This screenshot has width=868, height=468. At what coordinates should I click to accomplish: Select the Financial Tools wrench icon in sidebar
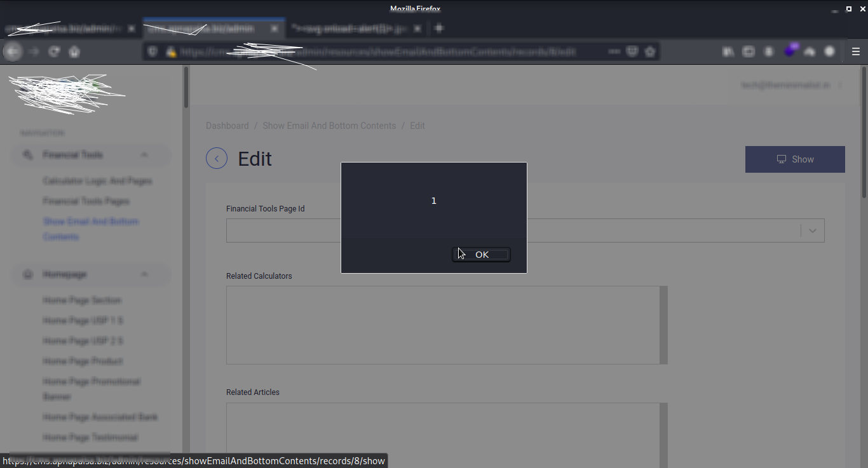point(27,154)
